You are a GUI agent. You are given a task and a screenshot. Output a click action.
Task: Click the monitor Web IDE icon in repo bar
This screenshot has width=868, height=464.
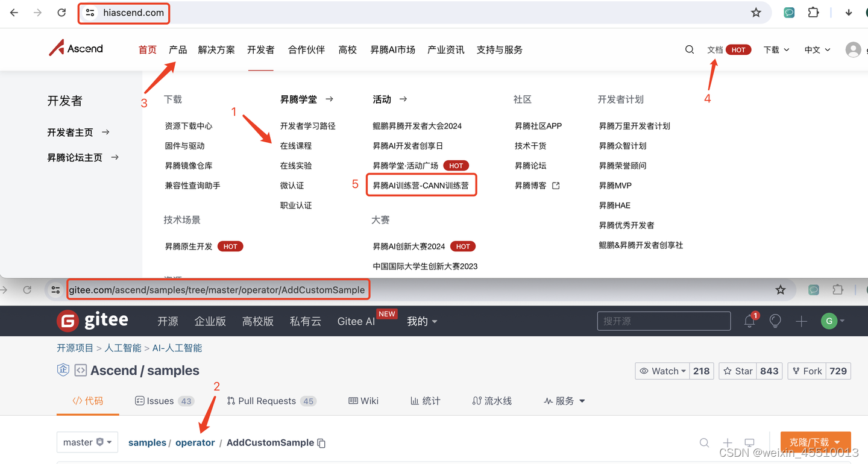click(x=750, y=443)
